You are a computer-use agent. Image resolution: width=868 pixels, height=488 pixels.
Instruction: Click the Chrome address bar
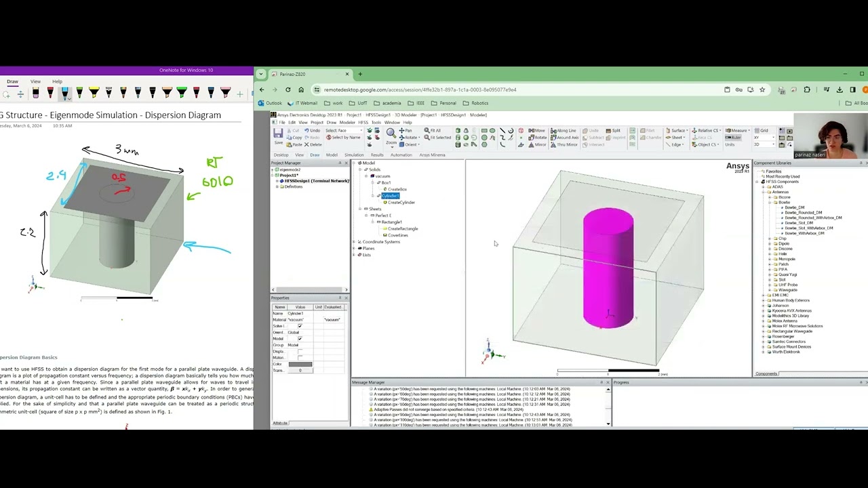(x=515, y=89)
